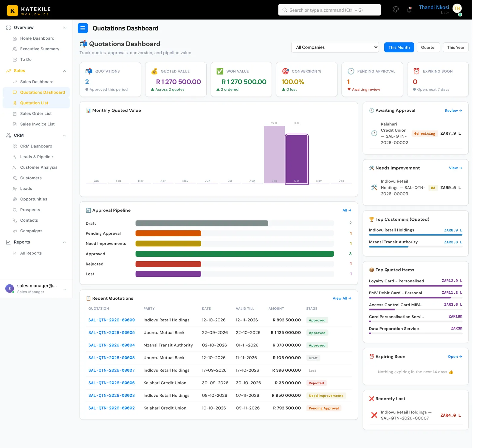Click the Katekile Worldwide logo
The width and height of the screenshot is (477, 448).
(x=29, y=11)
